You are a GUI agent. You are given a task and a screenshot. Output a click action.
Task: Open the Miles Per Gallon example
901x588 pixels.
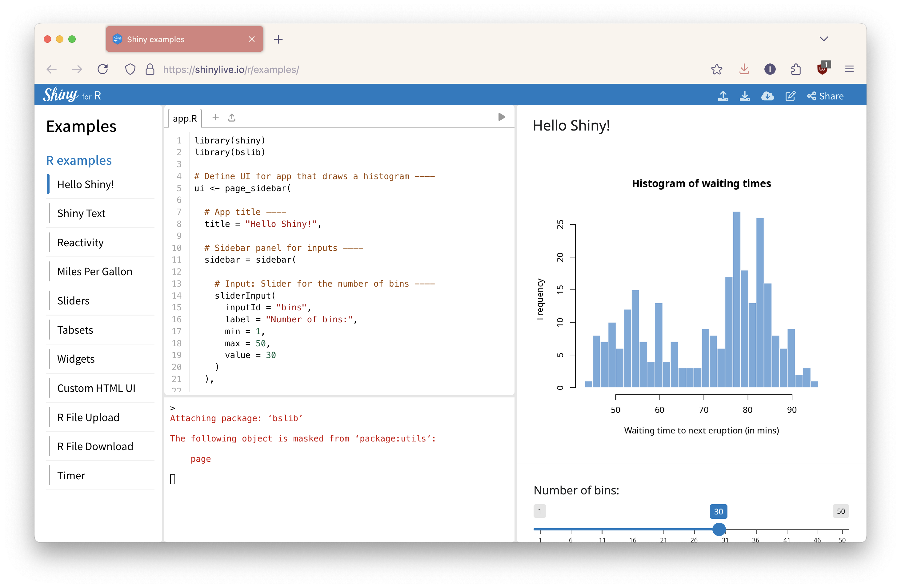95,272
